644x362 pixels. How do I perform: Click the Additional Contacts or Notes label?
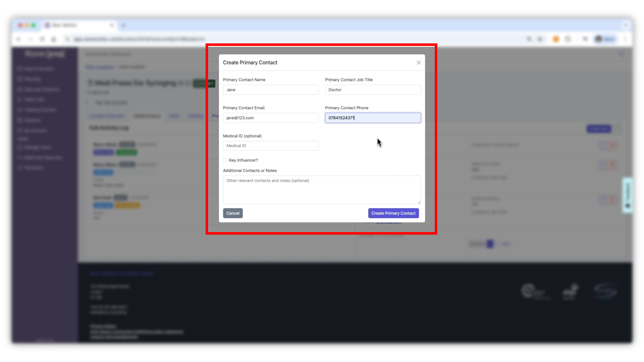250,170
